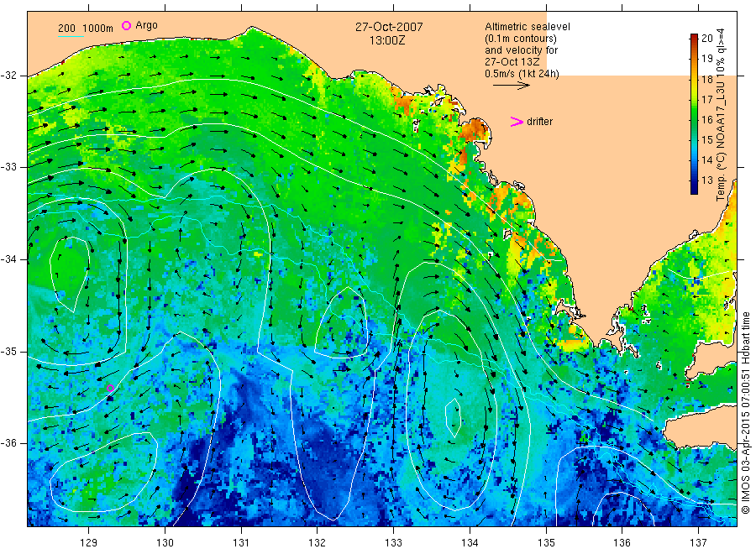This screenshot has width=756, height=554.
Task: Click the '0.5m/s (1kt 24h)' scale text
Action: [x=522, y=74]
